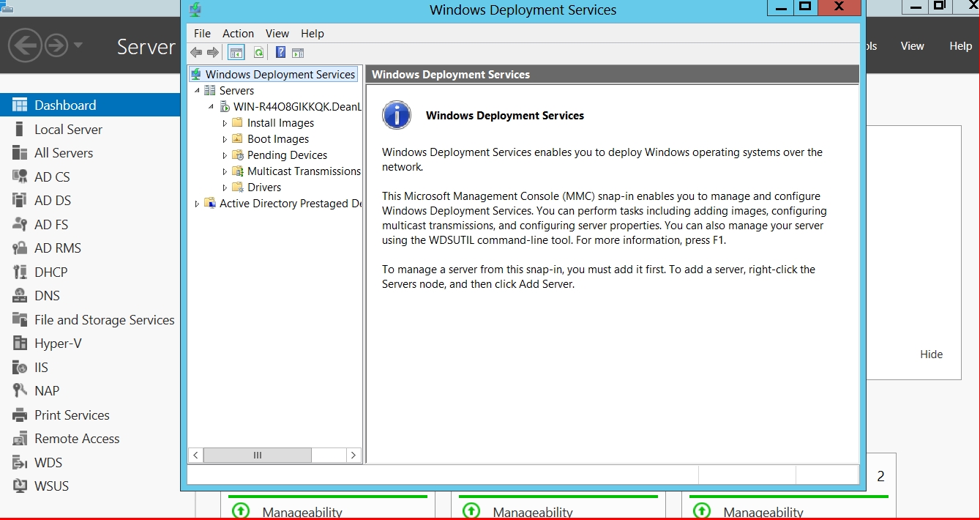Image resolution: width=980 pixels, height=520 pixels.
Task: Click the IIS sidebar icon
Action: pos(20,368)
